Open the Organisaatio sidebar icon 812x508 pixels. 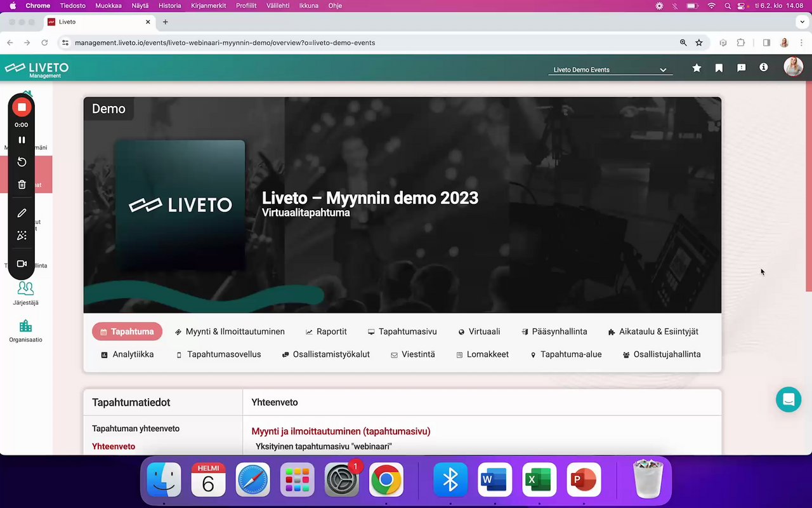(25, 331)
